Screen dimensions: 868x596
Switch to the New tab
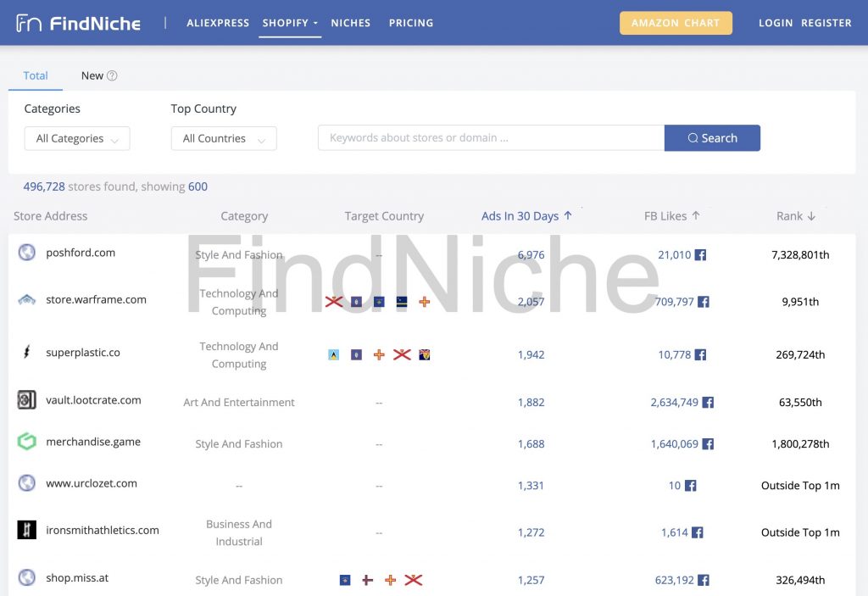tap(92, 76)
